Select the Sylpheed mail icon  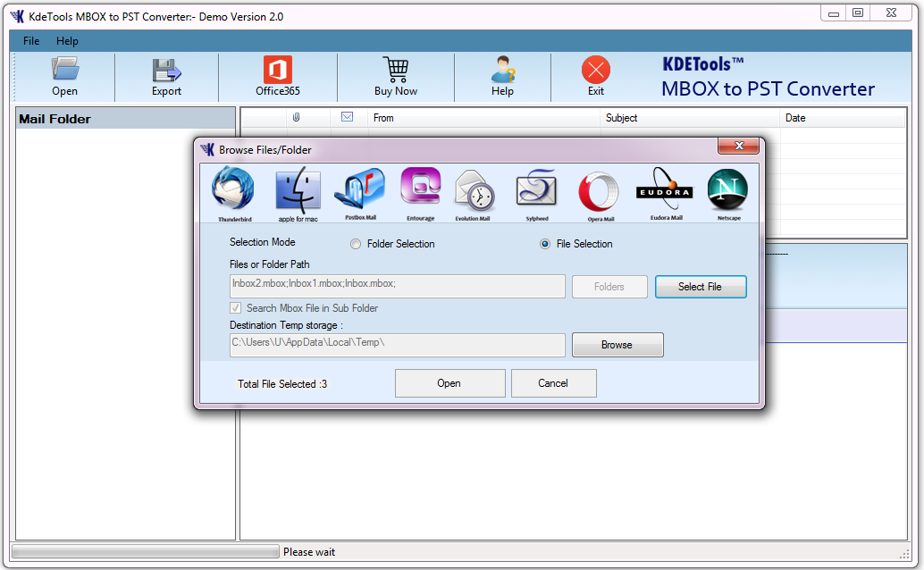click(536, 191)
